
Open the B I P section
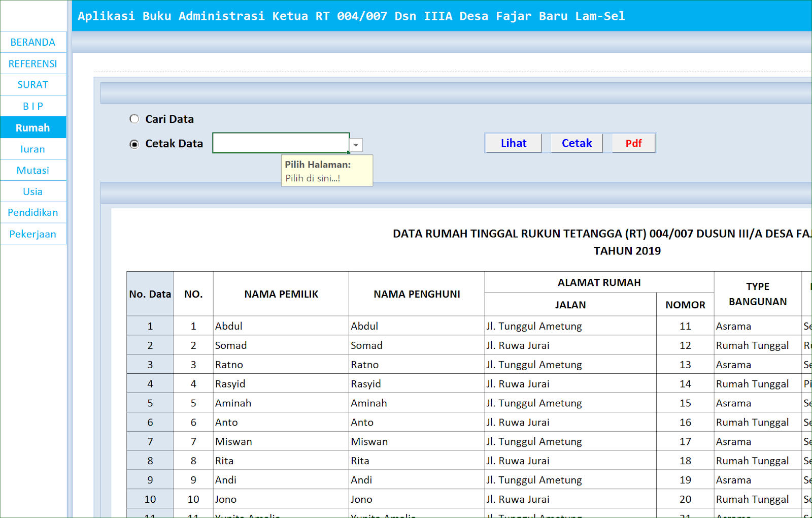33,106
